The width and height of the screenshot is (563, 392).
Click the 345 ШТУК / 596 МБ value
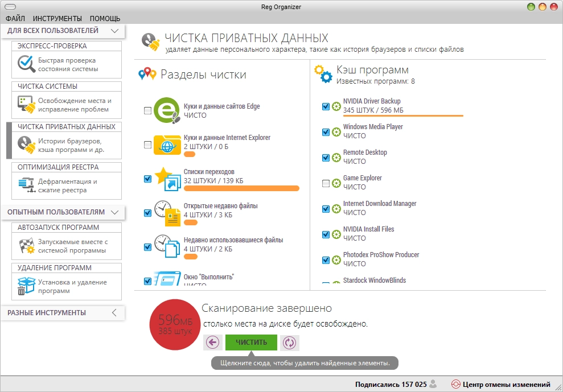click(373, 110)
